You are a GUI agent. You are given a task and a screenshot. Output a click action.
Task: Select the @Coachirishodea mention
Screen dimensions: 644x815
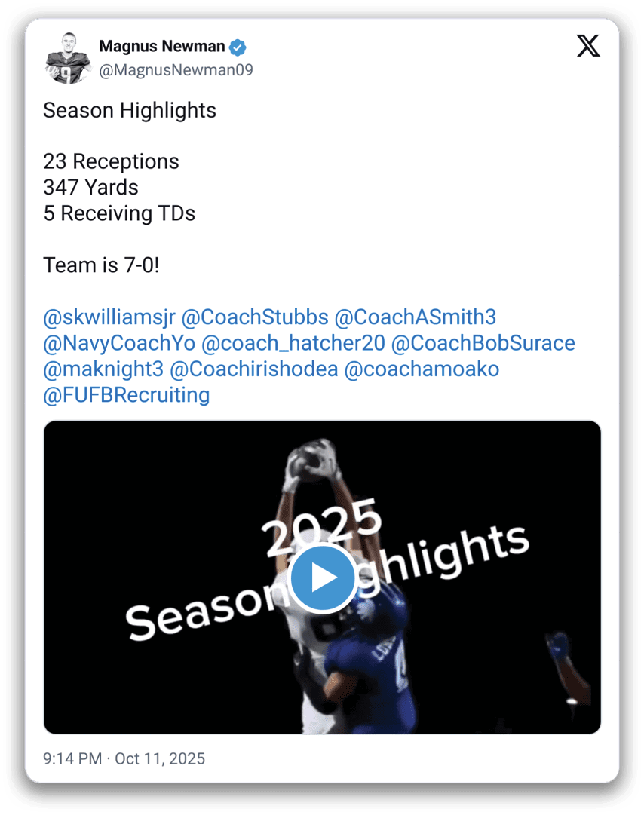click(x=253, y=369)
